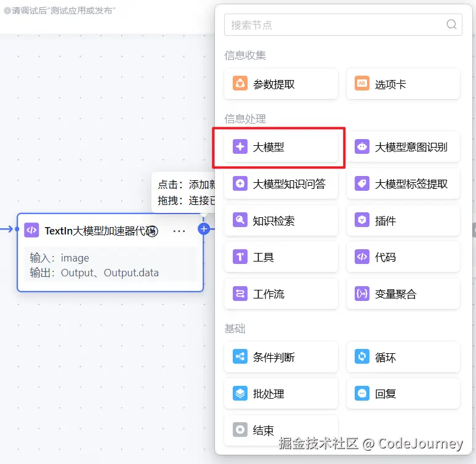Select the 批处理 batch layers icon

pos(240,393)
